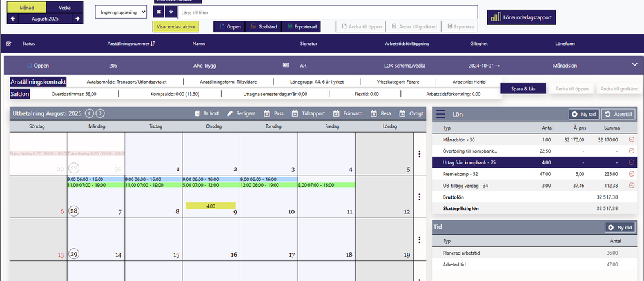Viewport: 644px width, 281px height.
Task: Add a Pass in calendar toolbar
Action: [x=268, y=113]
